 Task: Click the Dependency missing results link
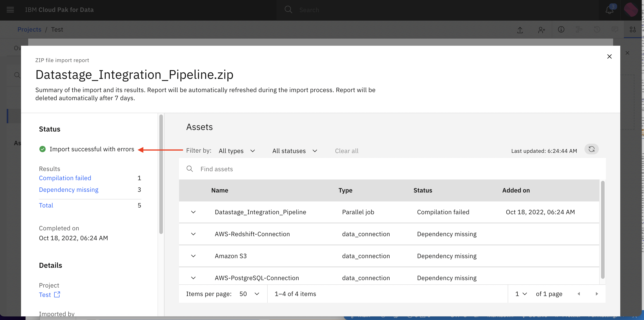point(68,190)
